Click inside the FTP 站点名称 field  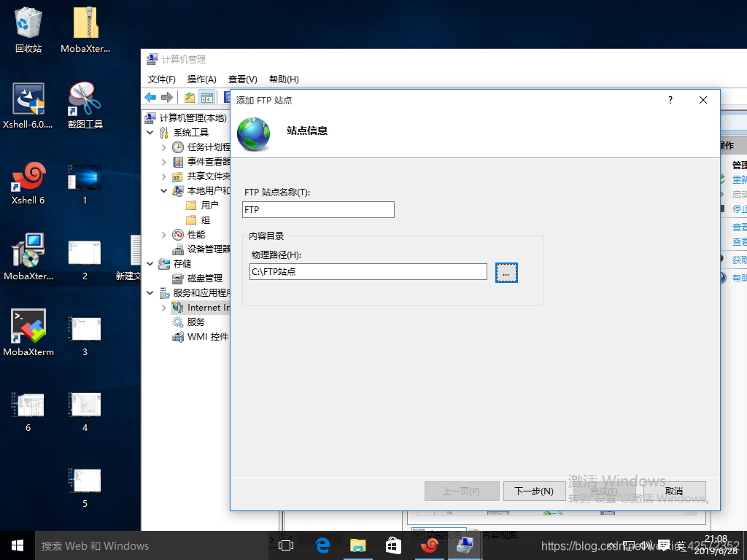click(x=318, y=209)
